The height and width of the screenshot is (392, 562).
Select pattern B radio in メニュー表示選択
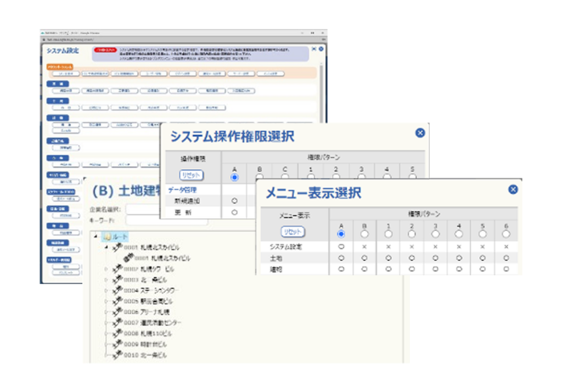(364, 234)
